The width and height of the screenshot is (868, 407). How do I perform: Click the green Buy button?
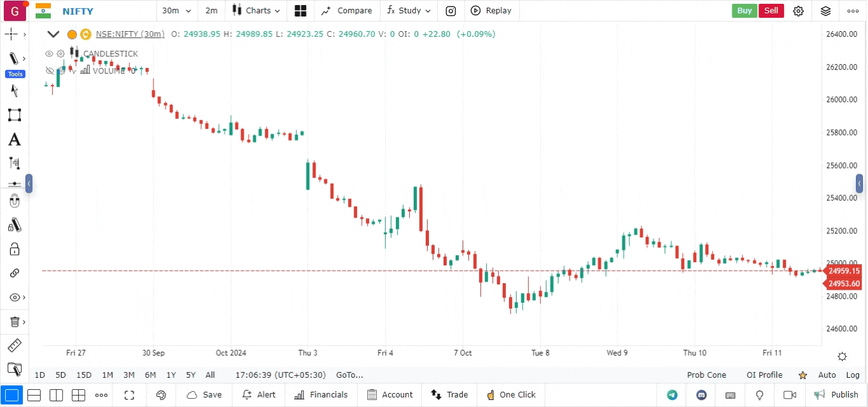click(x=744, y=11)
